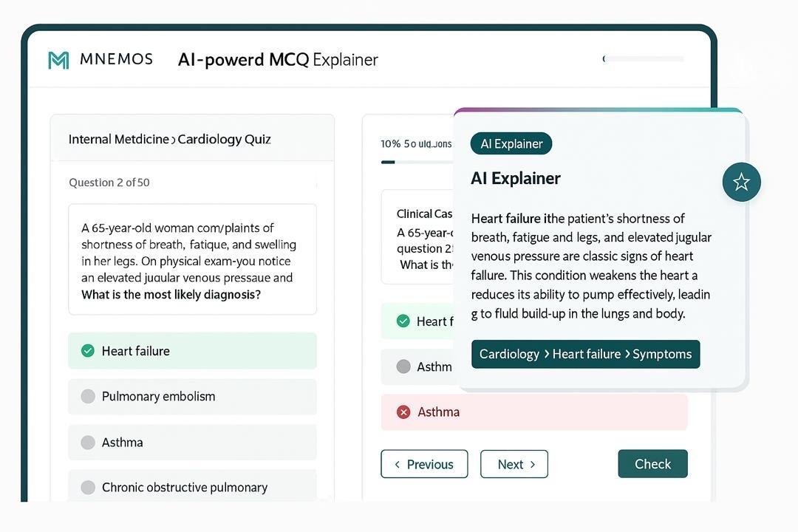This screenshot has width=798, height=532.
Task: Click the Mnemos logo icon
Action: (x=58, y=60)
